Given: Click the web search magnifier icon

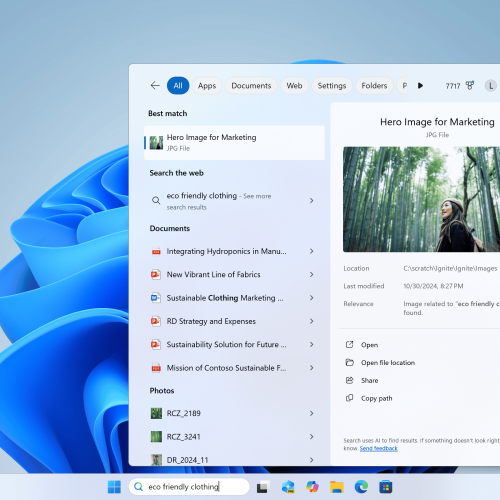Looking at the screenshot, I should point(156,200).
